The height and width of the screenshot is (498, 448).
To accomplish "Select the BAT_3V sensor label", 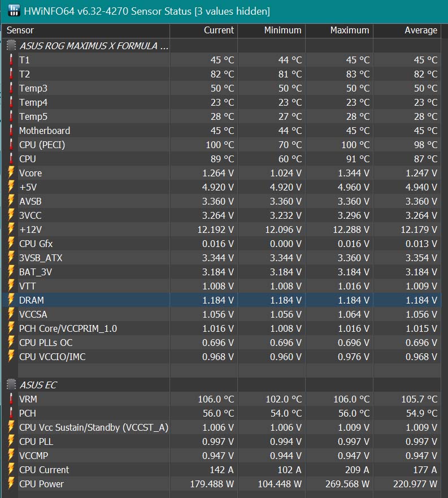I will coord(35,272).
